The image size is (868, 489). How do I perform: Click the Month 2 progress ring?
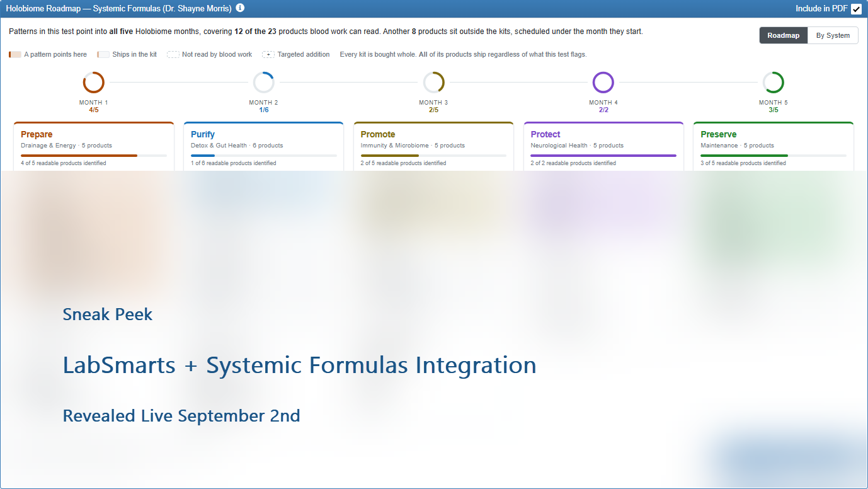pyautogui.click(x=263, y=83)
